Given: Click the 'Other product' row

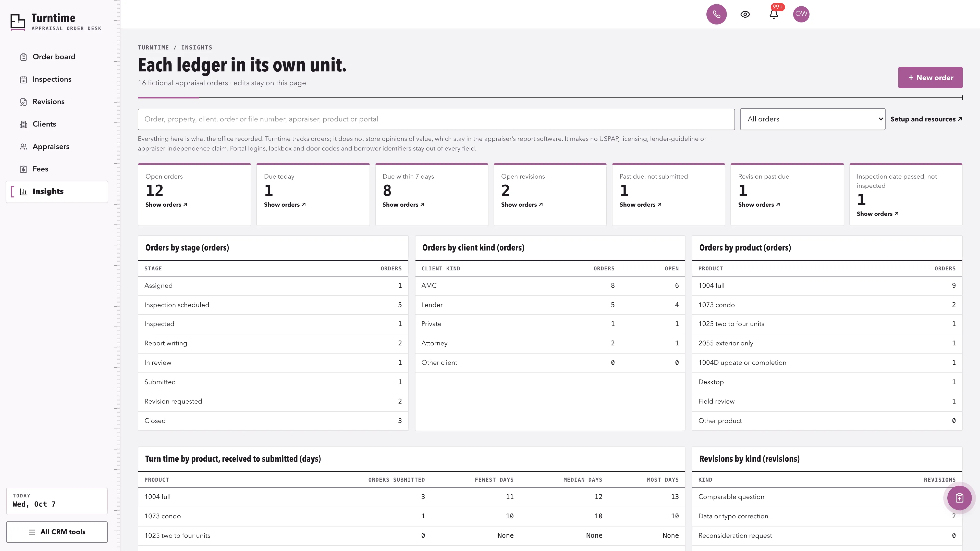Looking at the screenshot, I should tap(827, 421).
